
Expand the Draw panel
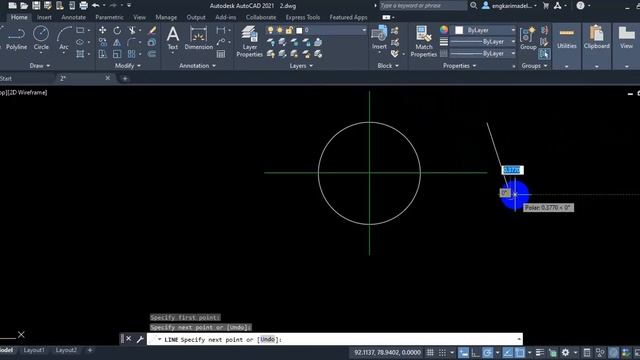(x=40, y=66)
